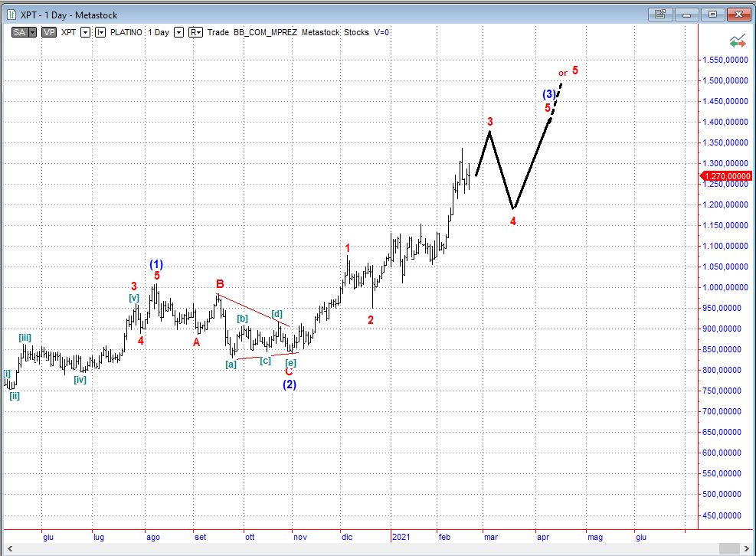Click the current price tag 1.270,00000
This screenshot has width=756, height=556.
725,176
